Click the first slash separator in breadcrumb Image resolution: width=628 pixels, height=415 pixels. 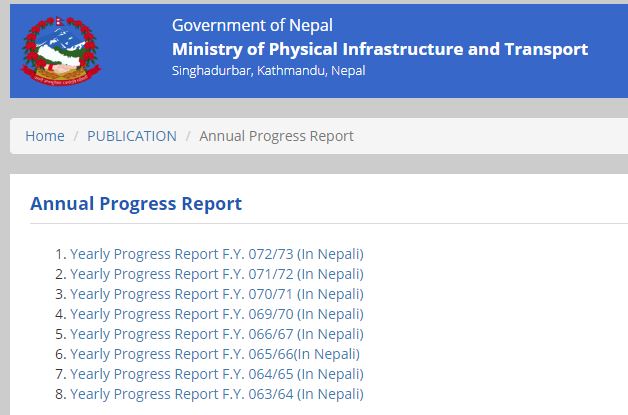pyautogui.click(x=76, y=136)
